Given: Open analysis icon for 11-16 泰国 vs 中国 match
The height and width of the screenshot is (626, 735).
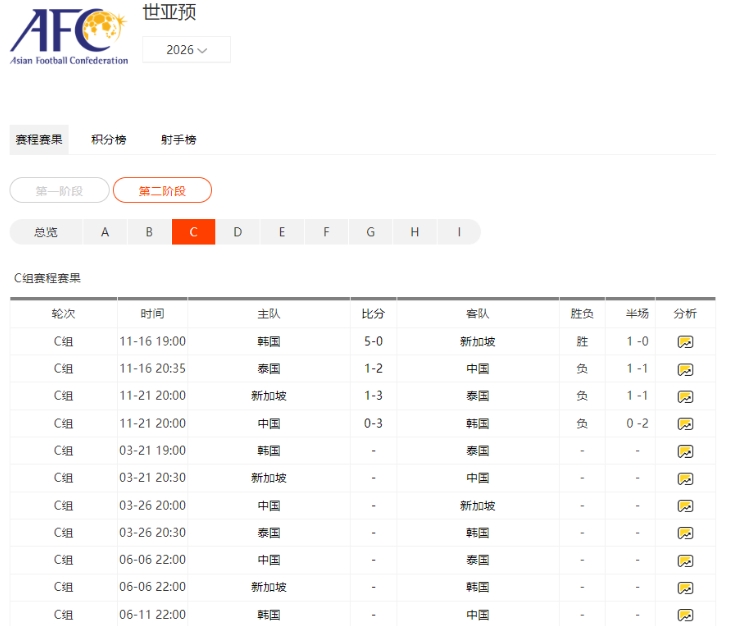Looking at the screenshot, I should point(685,369).
